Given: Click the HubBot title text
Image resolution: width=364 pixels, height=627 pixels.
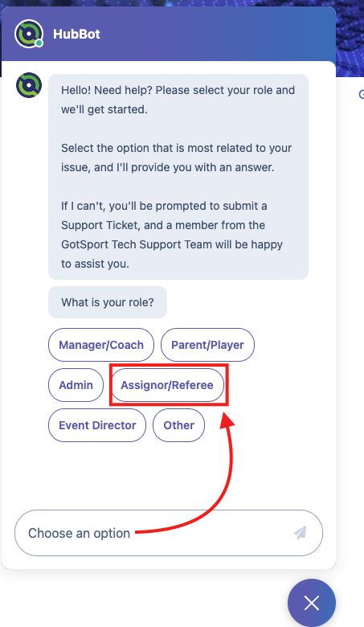Looking at the screenshot, I should point(76,34).
